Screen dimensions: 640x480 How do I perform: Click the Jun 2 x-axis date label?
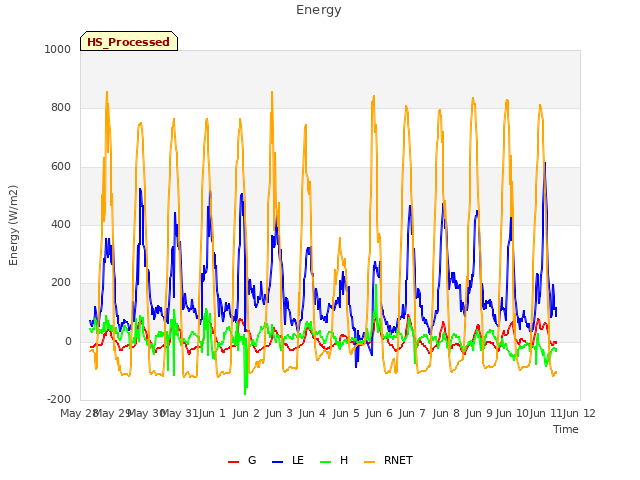(246, 413)
